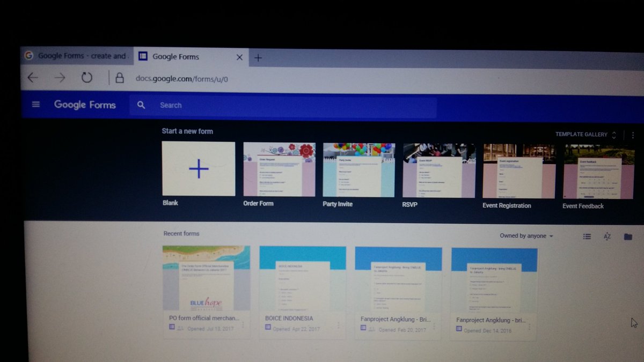Open more menu on BOICE INDONESIA card
This screenshot has height=362, width=644.
pyautogui.click(x=339, y=326)
